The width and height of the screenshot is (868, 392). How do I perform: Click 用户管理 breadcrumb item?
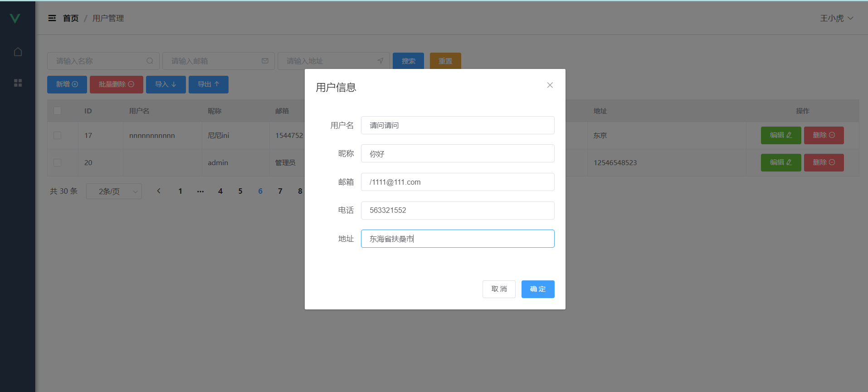(x=108, y=18)
